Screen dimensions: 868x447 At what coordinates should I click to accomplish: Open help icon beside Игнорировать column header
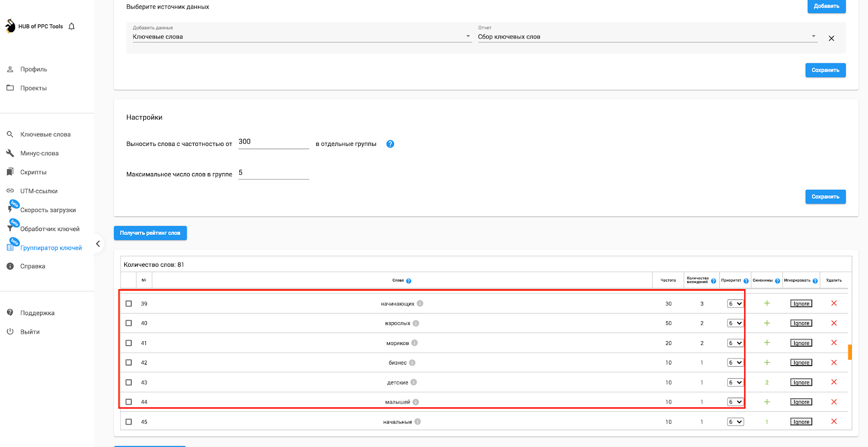coord(815,281)
